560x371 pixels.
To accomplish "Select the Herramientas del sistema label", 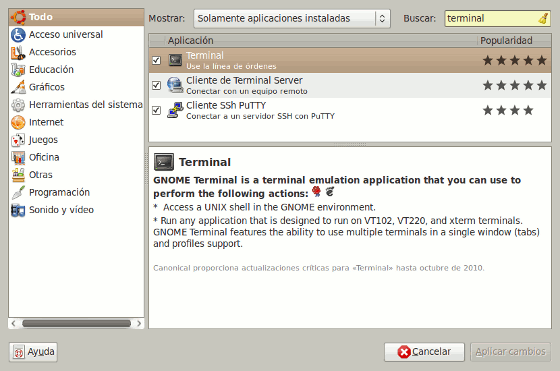I will tap(86, 105).
